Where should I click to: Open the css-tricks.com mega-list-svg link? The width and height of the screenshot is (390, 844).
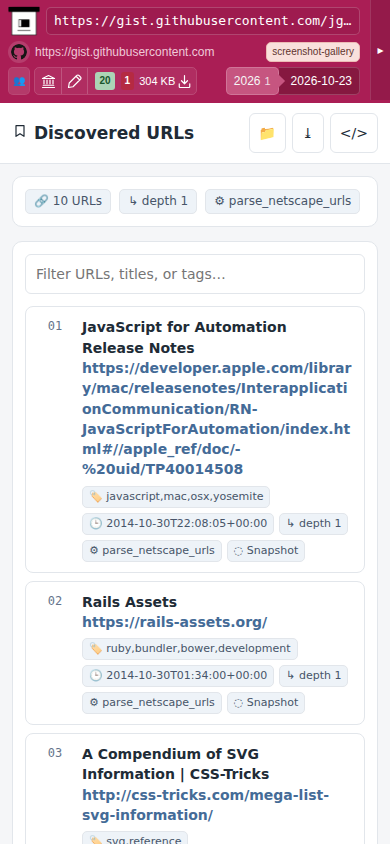[205, 805]
